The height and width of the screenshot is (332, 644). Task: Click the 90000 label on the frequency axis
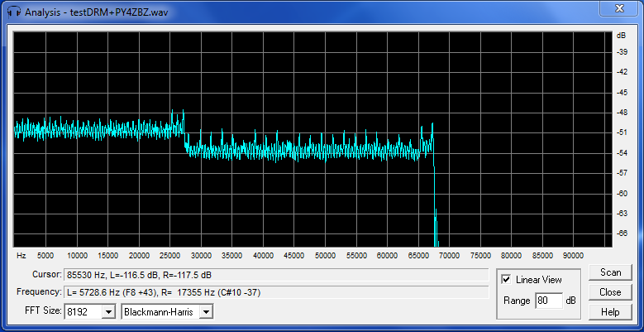click(x=573, y=255)
